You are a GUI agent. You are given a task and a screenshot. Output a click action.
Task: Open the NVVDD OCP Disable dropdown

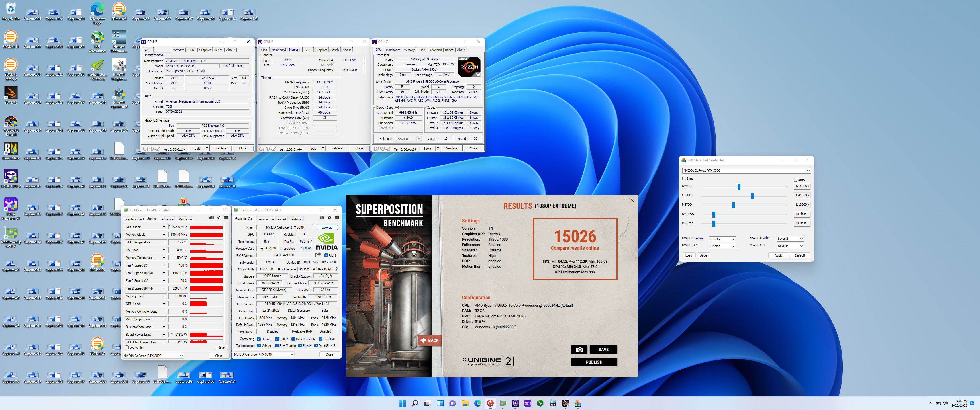(x=722, y=246)
